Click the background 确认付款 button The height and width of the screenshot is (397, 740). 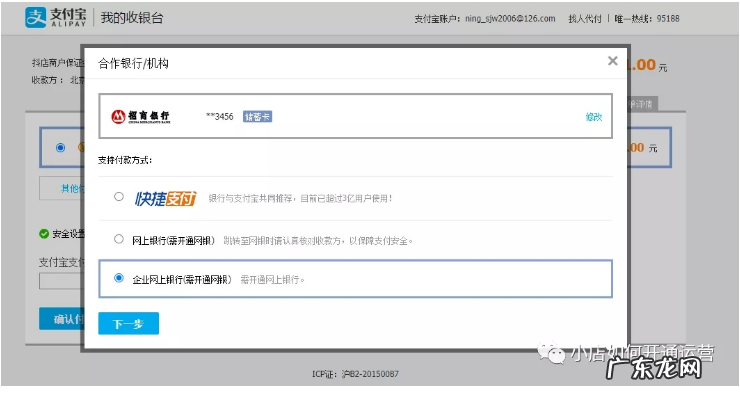pos(62,319)
